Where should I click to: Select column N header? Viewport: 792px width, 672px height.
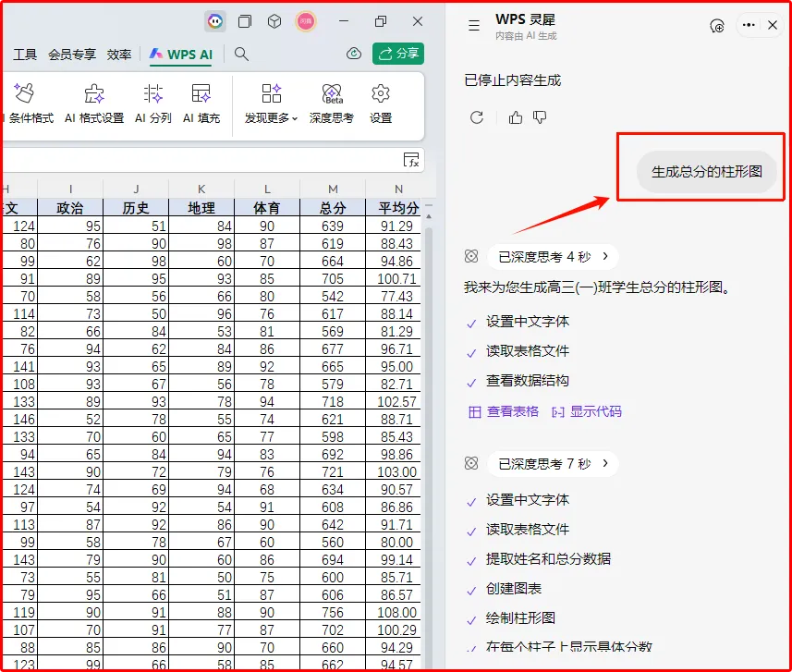coord(398,189)
